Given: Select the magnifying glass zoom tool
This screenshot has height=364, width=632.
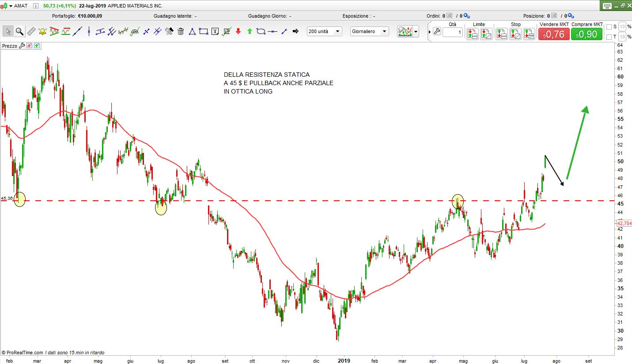Looking at the screenshot, I should (19, 31).
